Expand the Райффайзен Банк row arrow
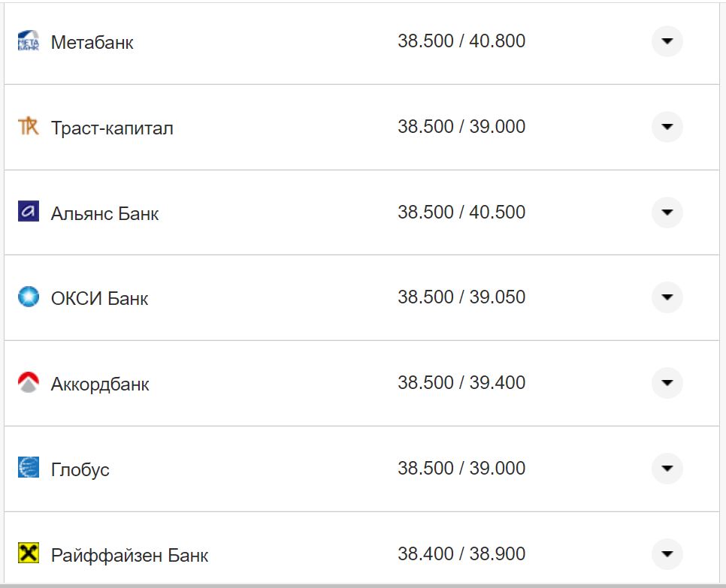The width and height of the screenshot is (726, 588). click(667, 554)
